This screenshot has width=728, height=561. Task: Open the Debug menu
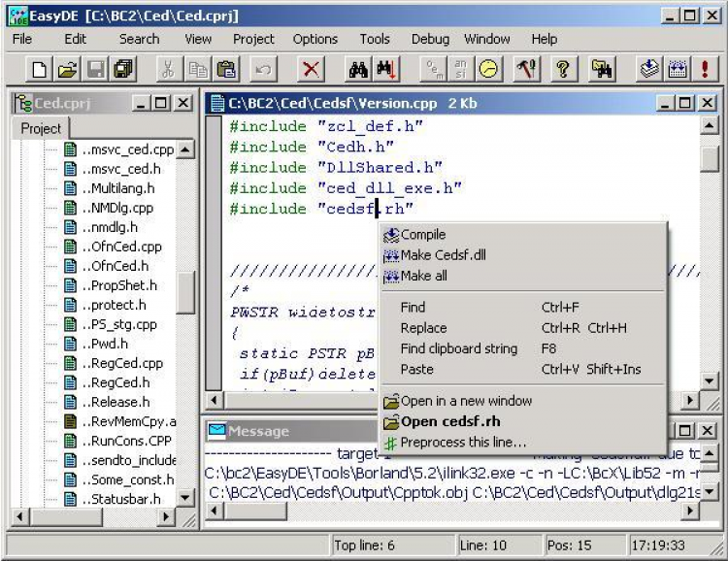coord(430,39)
